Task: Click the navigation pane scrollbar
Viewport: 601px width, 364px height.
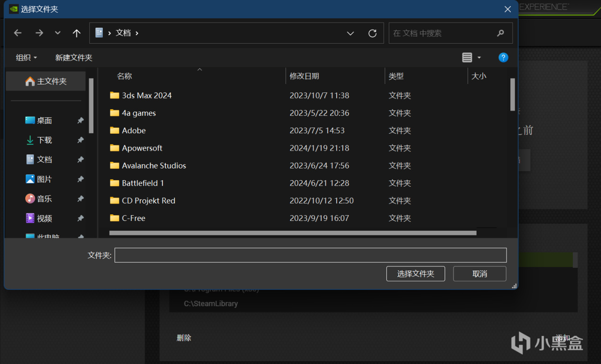Action: (91, 106)
